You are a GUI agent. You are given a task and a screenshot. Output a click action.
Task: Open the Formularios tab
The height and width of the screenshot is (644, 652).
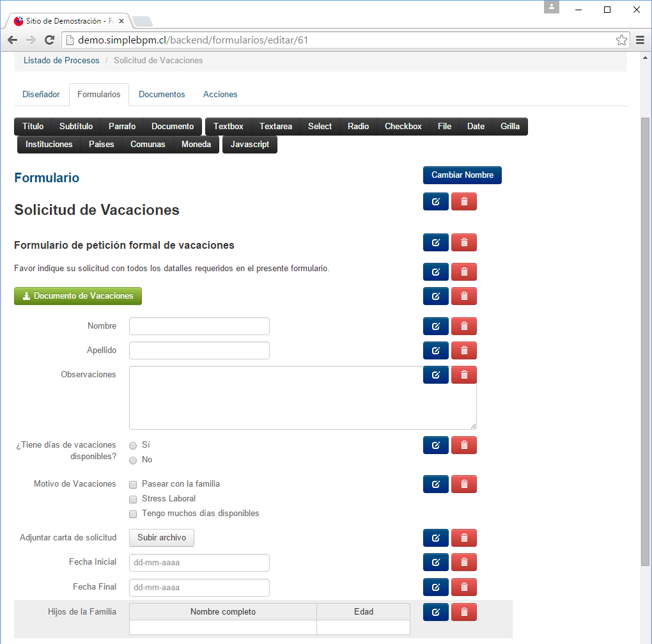tap(99, 95)
